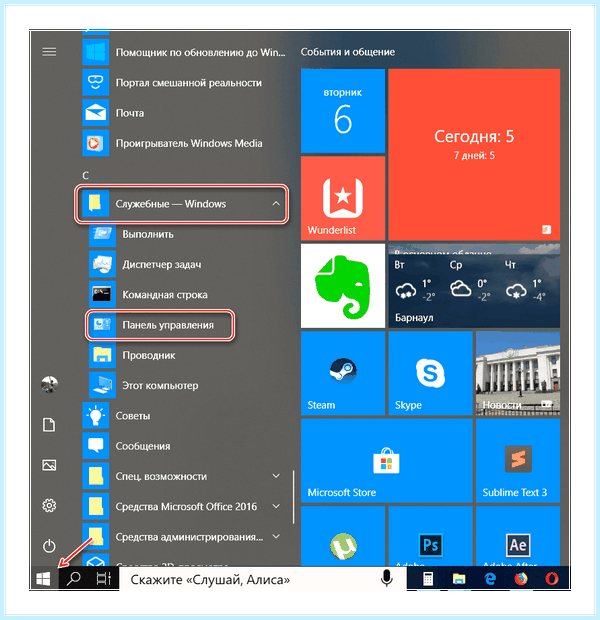600x620 pixels.
Task: Open Этот компьютер
Action: (187, 386)
